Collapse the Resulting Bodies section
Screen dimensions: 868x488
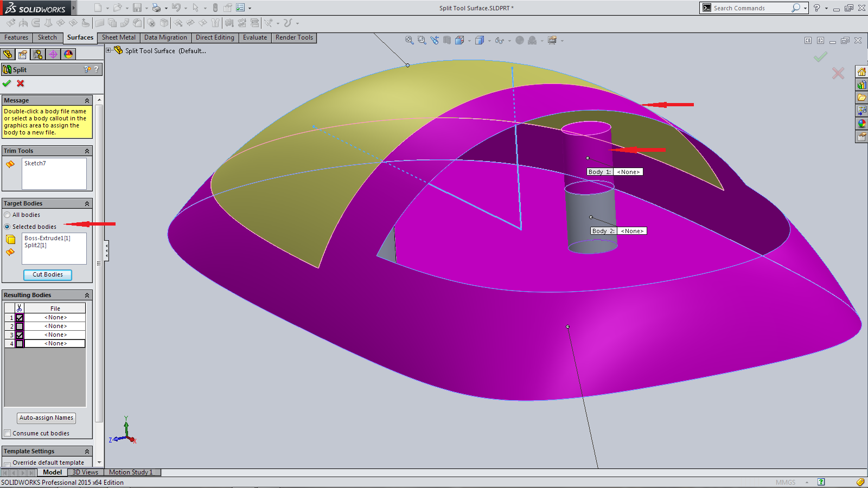87,296
